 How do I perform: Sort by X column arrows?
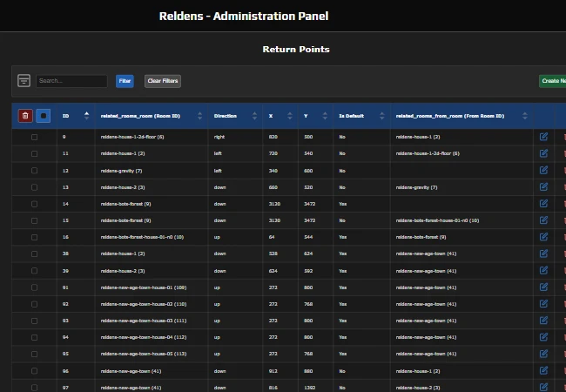point(290,116)
